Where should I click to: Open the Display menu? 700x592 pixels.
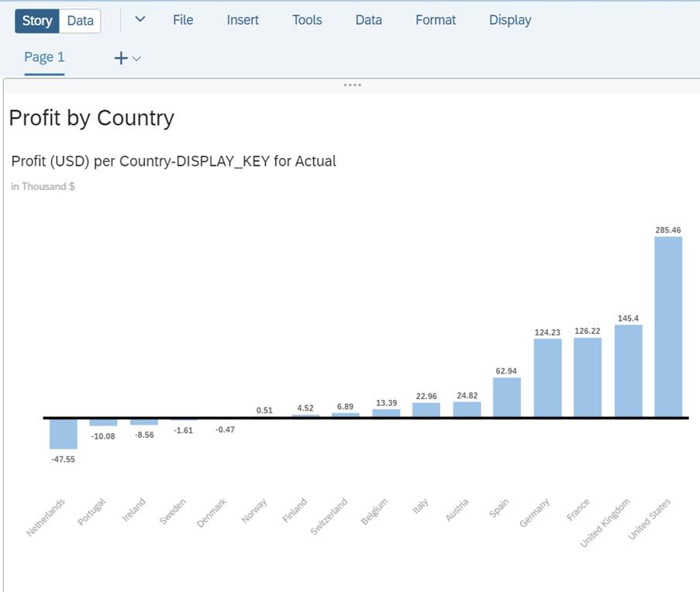(510, 20)
